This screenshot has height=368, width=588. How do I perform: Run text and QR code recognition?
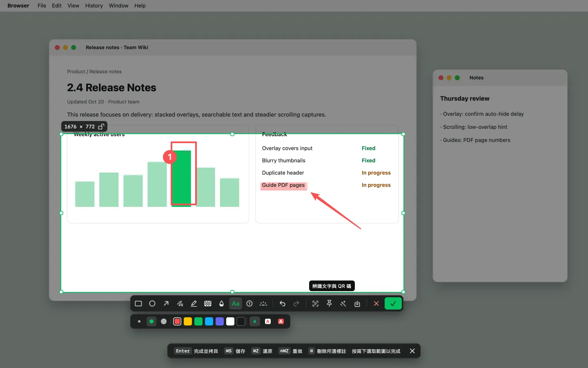click(x=316, y=304)
